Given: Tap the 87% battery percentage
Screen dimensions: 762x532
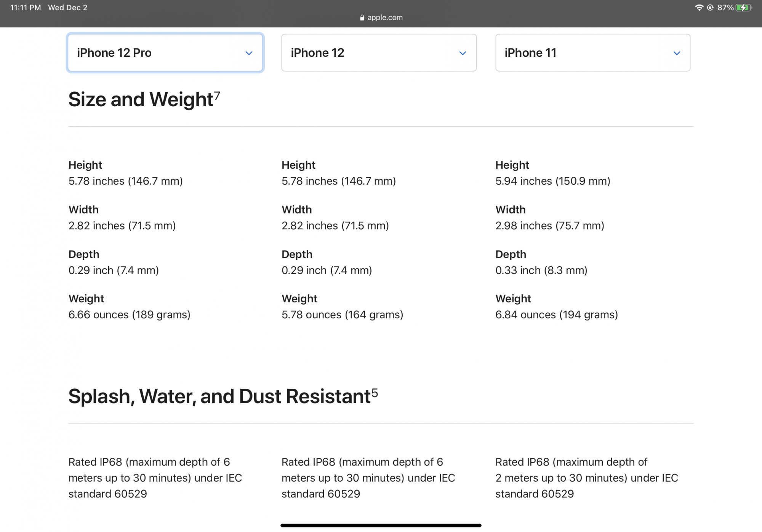Looking at the screenshot, I should (x=725, y=8).
